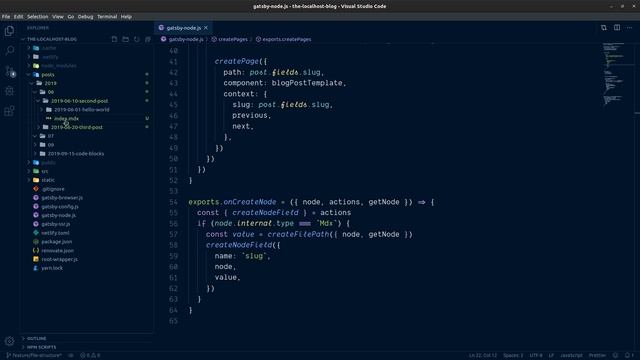Change language mode from JavaScript
This screenshot has width=640, height=360.
[x=571, y=356]
